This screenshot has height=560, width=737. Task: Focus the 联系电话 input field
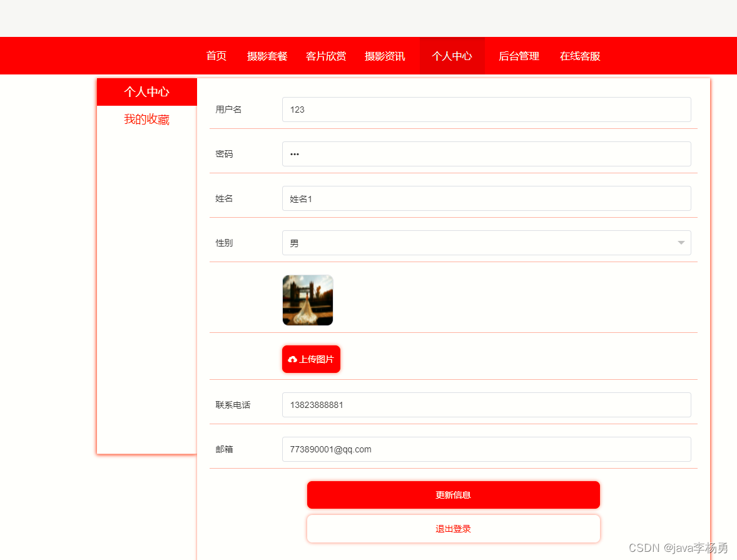click(x=487, y=405)
